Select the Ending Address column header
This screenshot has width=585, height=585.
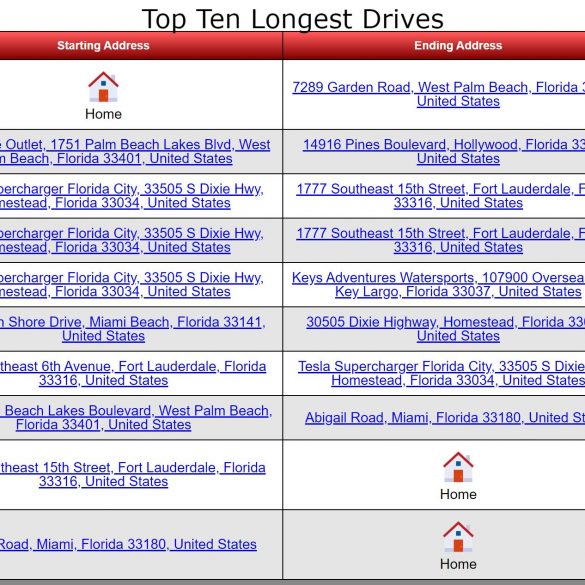(x=458, y=46)
